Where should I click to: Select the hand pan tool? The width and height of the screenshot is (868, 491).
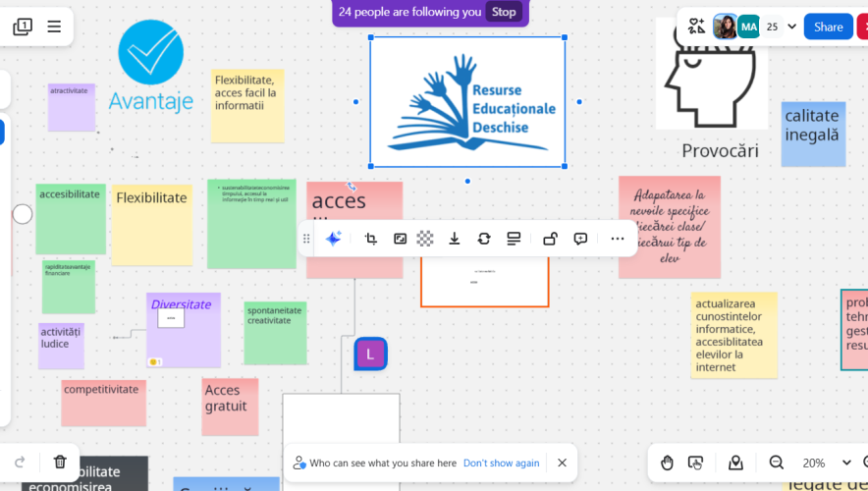pos(667,463)
